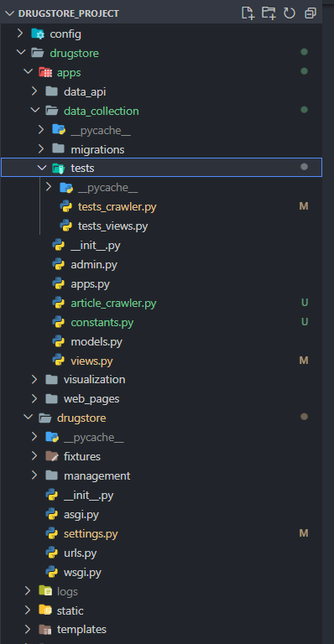This screenshot has height=644, width=334.
Task: Open settings.py file
Action: tap(91, 534)
